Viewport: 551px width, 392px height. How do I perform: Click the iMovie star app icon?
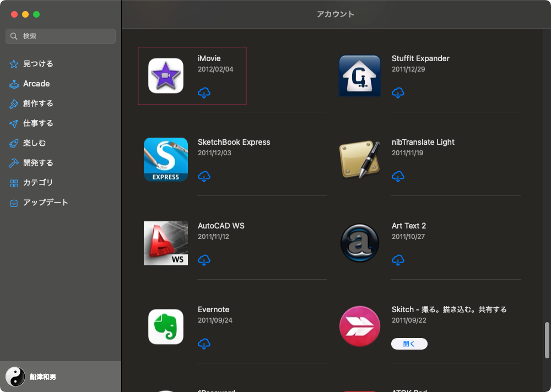pyautogui.click(x=166, y=76)
